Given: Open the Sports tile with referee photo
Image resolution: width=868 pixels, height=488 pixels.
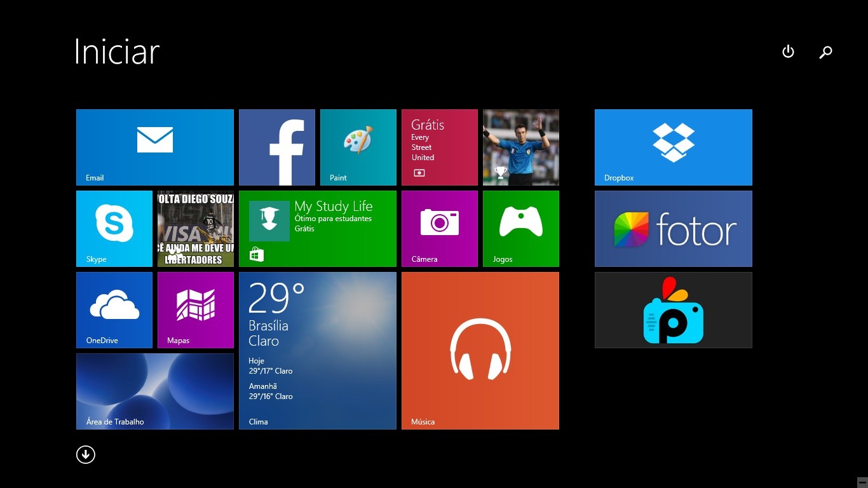Looking at the screenshot, I should (521, 147).
